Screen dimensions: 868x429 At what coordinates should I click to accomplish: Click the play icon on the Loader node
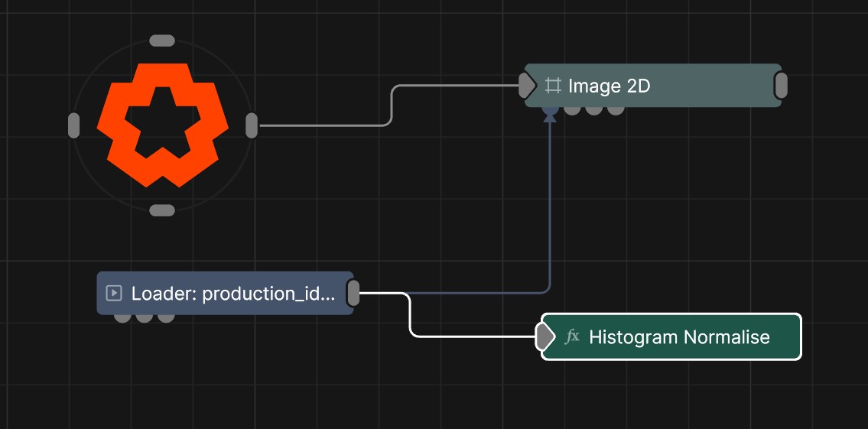pos(114,293)
